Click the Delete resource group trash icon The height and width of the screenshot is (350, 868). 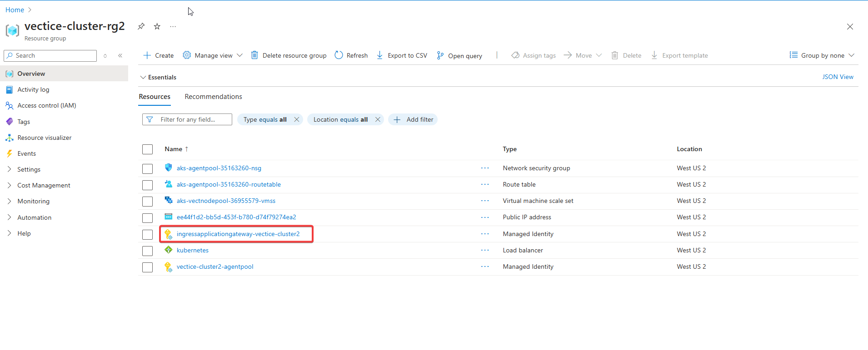click(x=254, y=55)
